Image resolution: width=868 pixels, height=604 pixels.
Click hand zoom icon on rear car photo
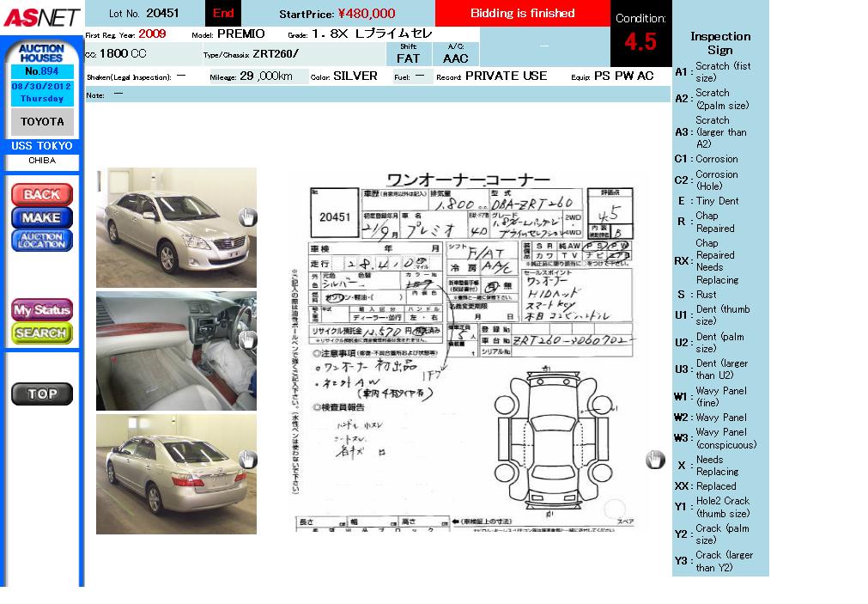click(x=247, y=461)
